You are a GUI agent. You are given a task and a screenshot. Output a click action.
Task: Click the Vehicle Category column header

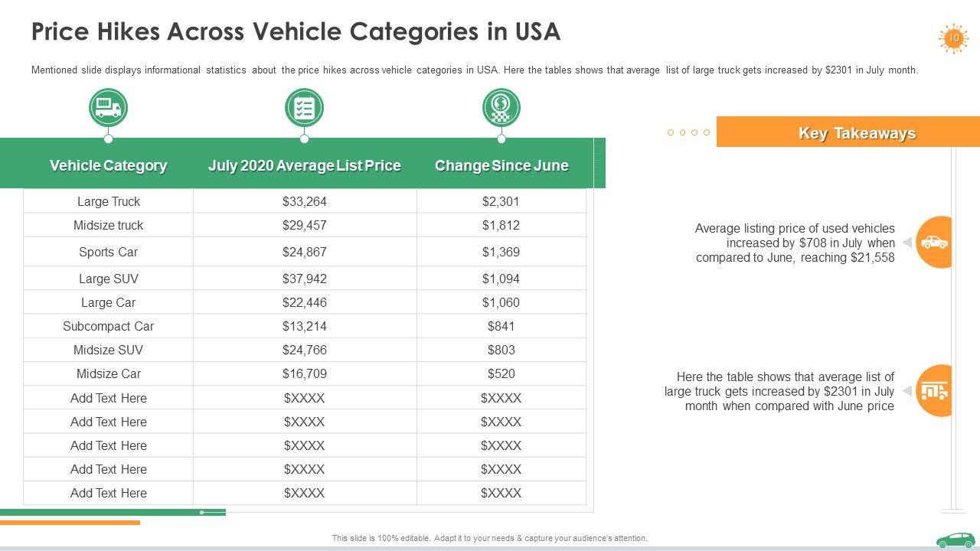pos(108,166)
